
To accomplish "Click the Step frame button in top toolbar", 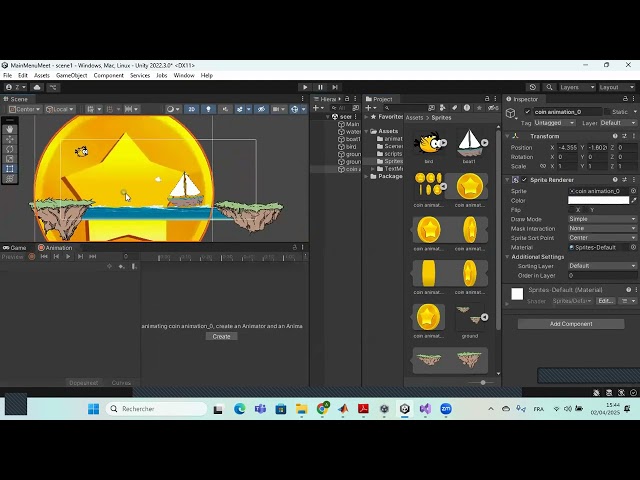I will tap(335, 87).
